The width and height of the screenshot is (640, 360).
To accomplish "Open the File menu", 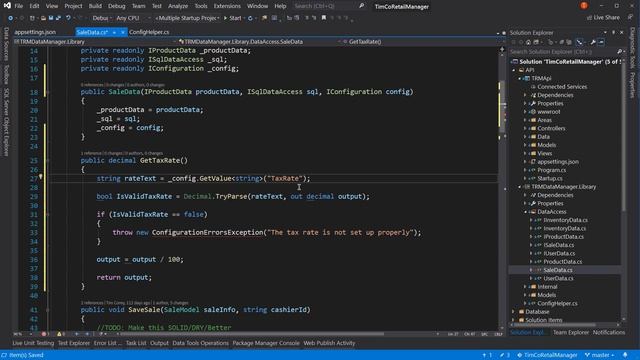I will (x=19, y=6).
